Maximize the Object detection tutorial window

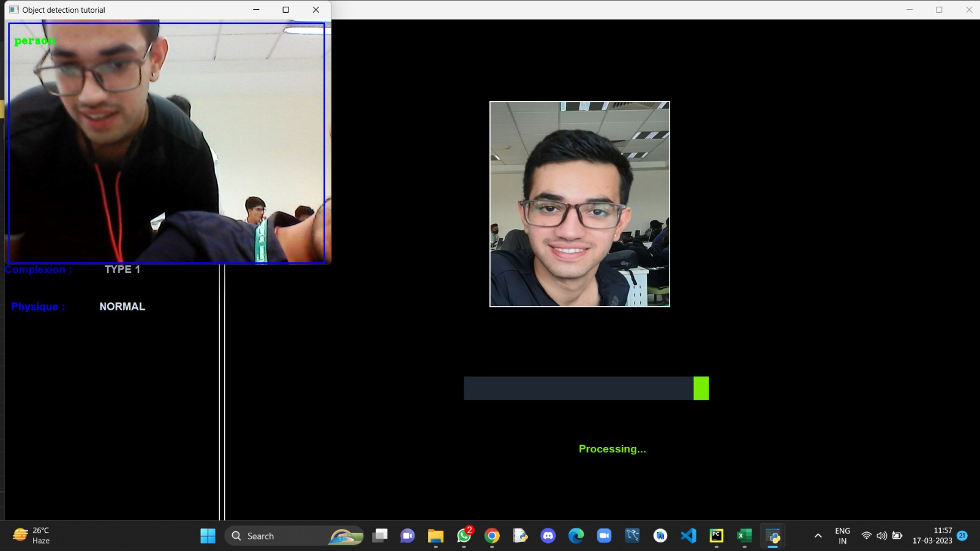point(285,10)
